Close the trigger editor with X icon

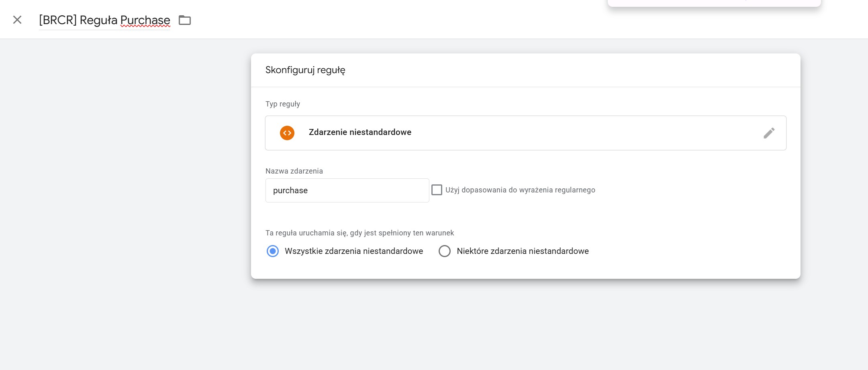(x=17, y=20)
